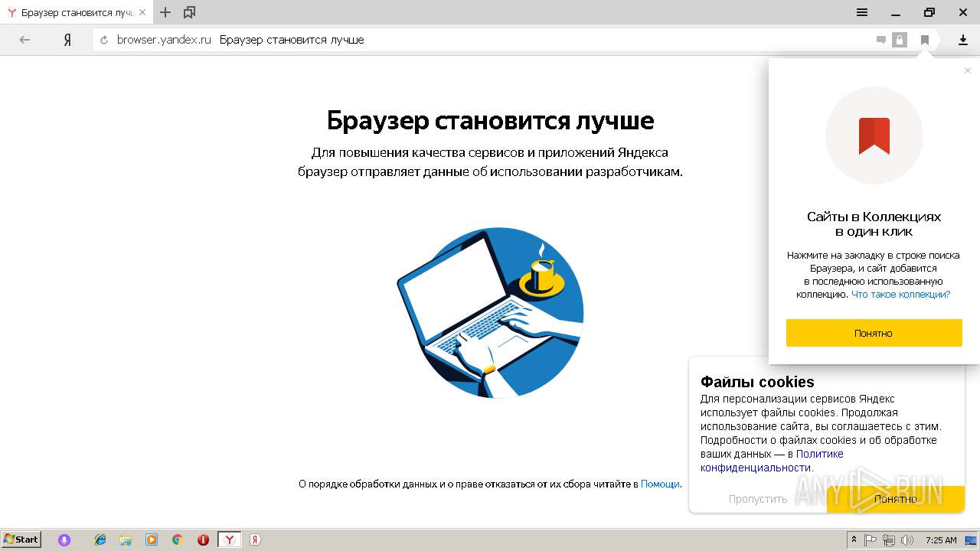Open the Opera browser taskbar icon
980x551 pixels.
203,540
